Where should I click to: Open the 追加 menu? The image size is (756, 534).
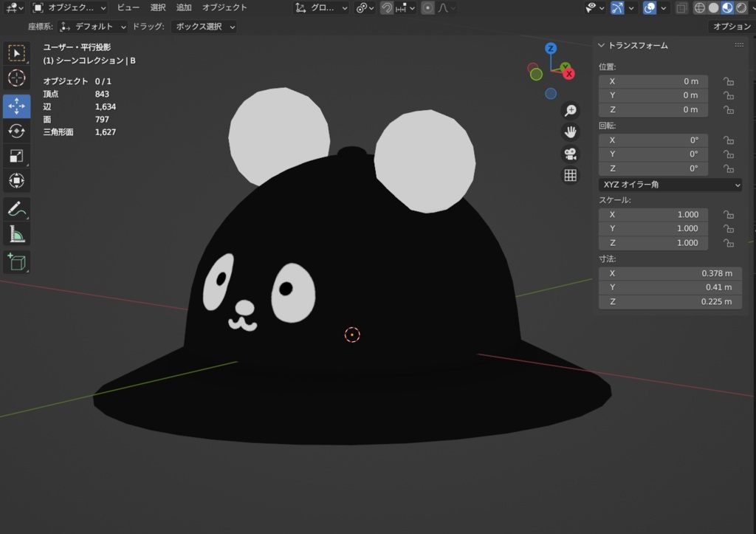coord(184,7)
